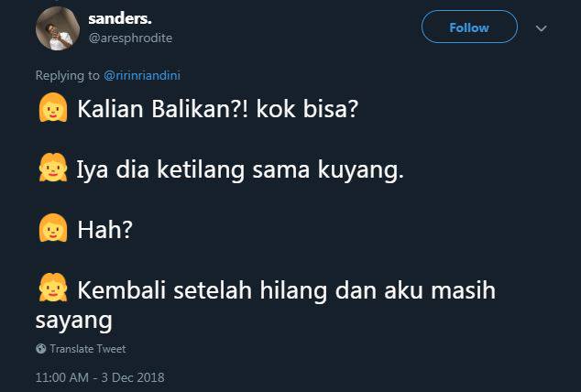The height and width of the screenshot is (392, 581).
Task: Visit the @aresphrodite handle
Action: (x=130, y=38)
